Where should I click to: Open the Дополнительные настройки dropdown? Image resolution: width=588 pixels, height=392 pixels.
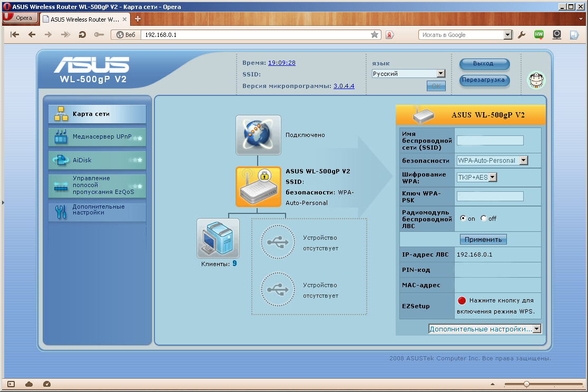(485, 329)
